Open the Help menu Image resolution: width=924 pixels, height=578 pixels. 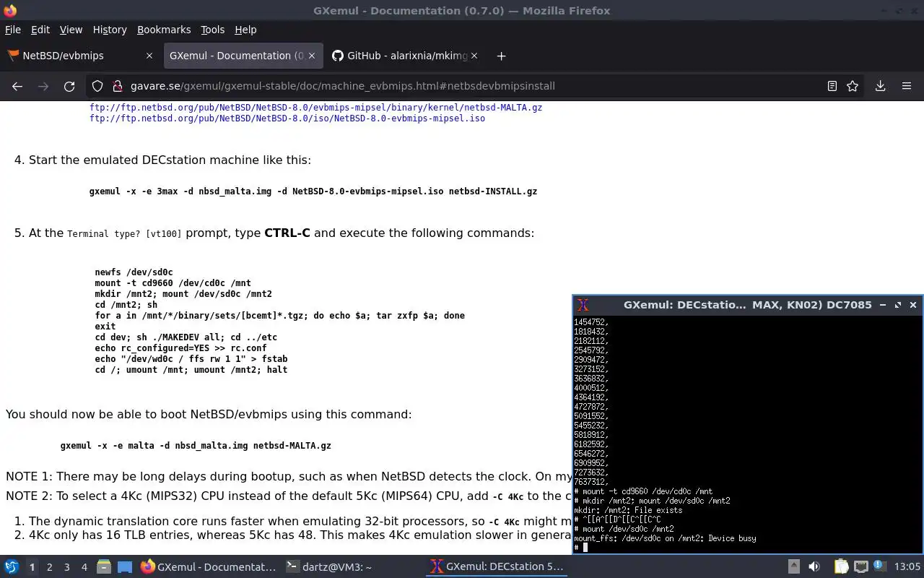pos(245,30)
